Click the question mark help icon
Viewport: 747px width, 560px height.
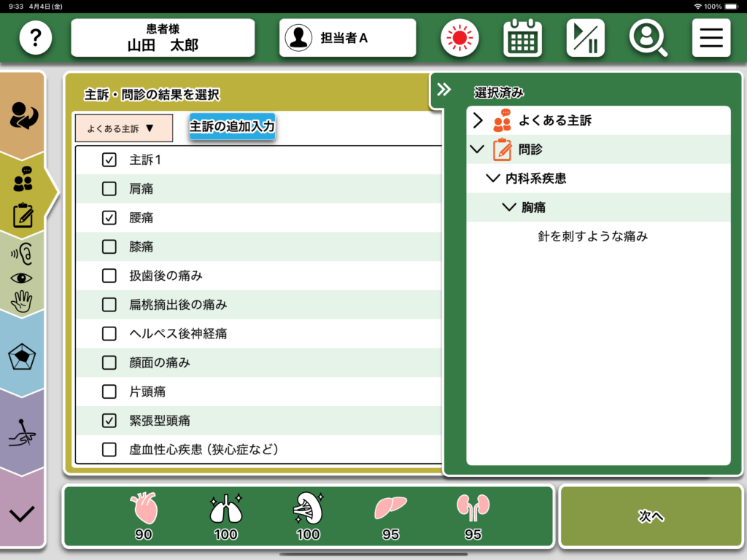click(x=36, y=38)
